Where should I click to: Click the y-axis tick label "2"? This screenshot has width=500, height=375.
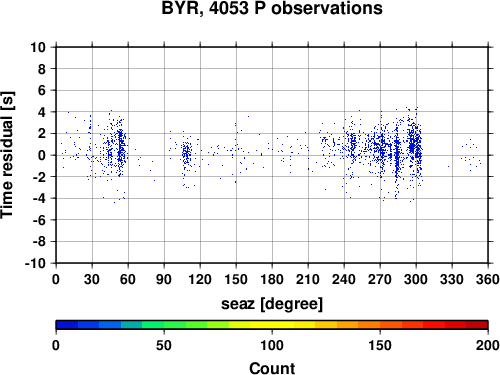pos(42,134)
